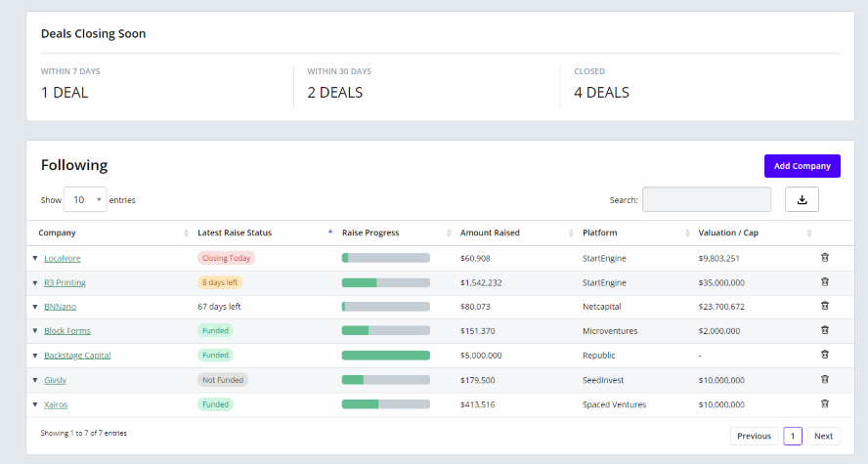
Task: Expand the Xairos row triangle
Action: click(35, 404)
